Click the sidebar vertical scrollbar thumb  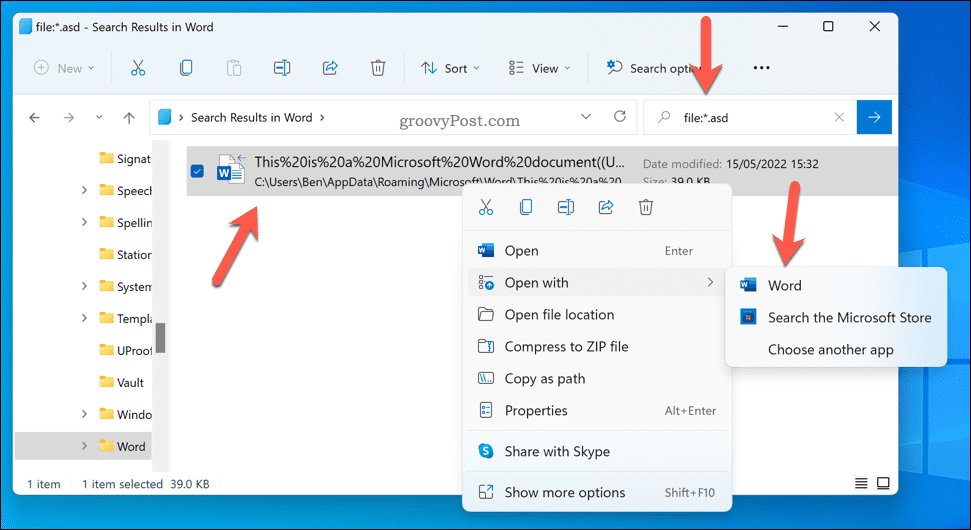pos(160,338)
